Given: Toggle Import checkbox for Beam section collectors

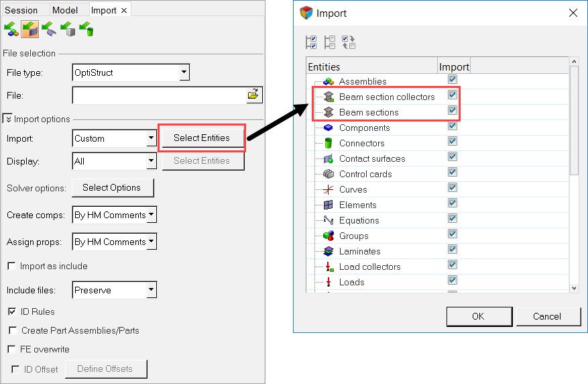Looking at the screenshot, I should (453, 95).
